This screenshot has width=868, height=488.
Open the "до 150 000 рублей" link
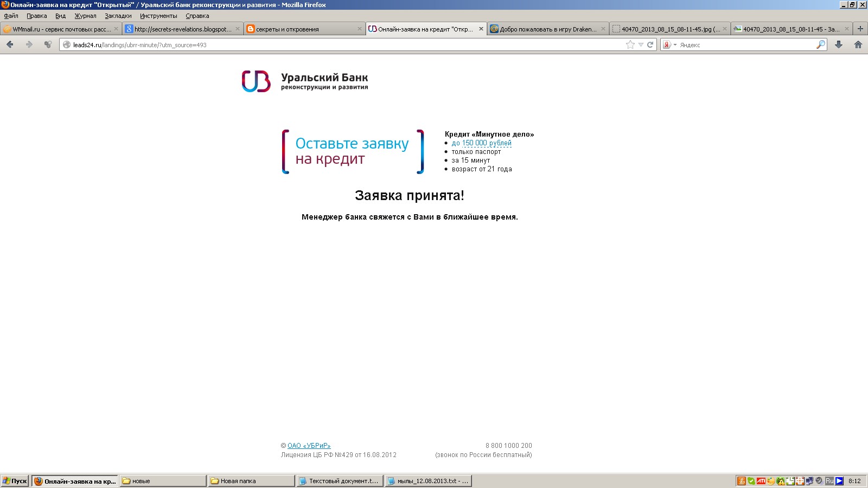[482, 143]
